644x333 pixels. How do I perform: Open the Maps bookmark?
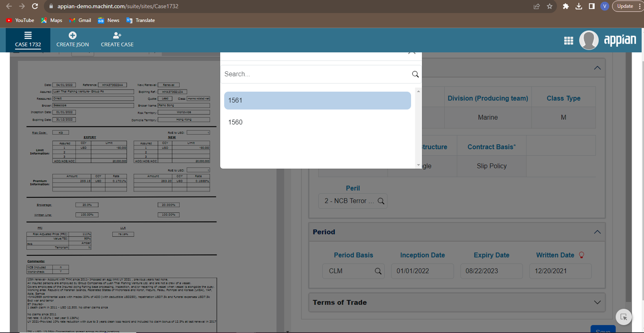click(x=51, y=20)
